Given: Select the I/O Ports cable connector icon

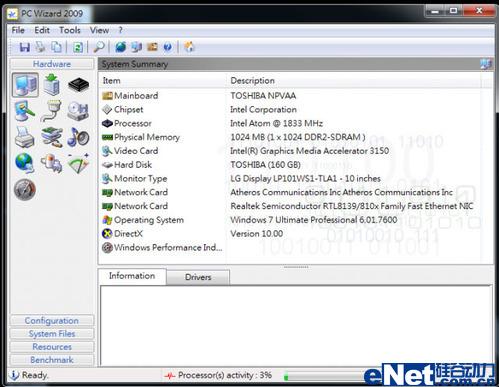Looking at the screenshot, I should [x=52, y=111].
